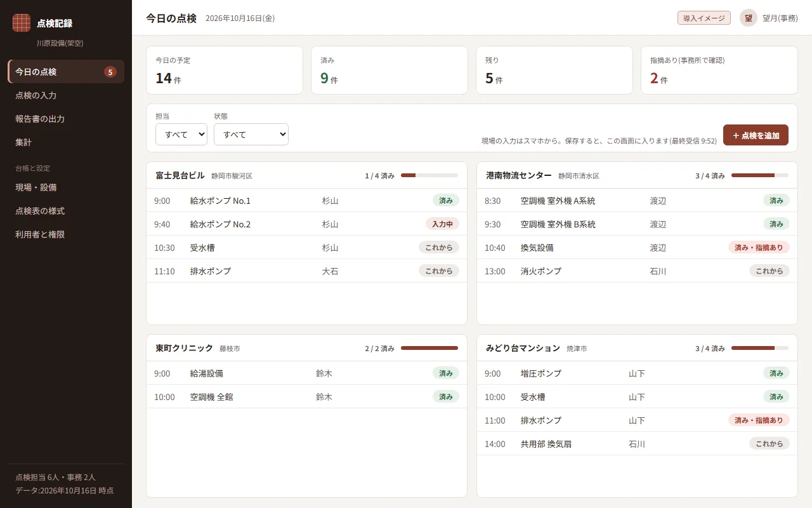The height and width of the screenshot is (508, 812).
Task: Click the 点検記録 grid logo icon
Action: 22,23
